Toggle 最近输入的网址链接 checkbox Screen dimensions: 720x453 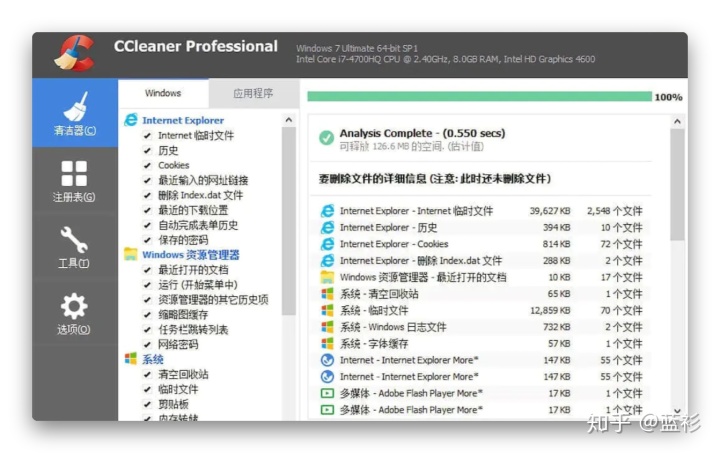pyautogui.click(x=147, y=180)
